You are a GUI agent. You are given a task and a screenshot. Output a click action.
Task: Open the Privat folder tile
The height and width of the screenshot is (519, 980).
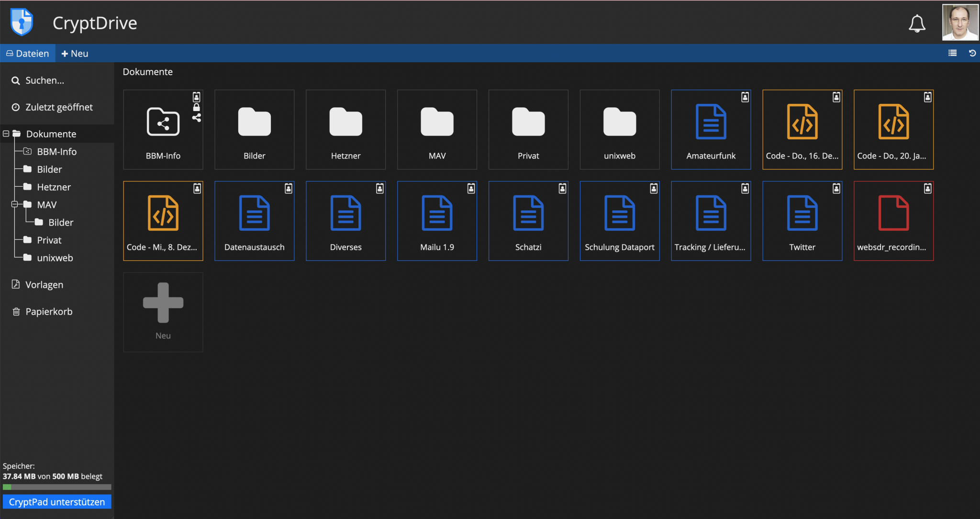coord(528,130)
